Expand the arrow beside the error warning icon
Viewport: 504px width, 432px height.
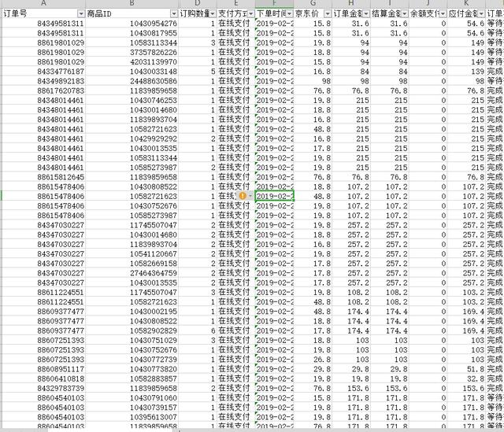(x=250, y=196)
